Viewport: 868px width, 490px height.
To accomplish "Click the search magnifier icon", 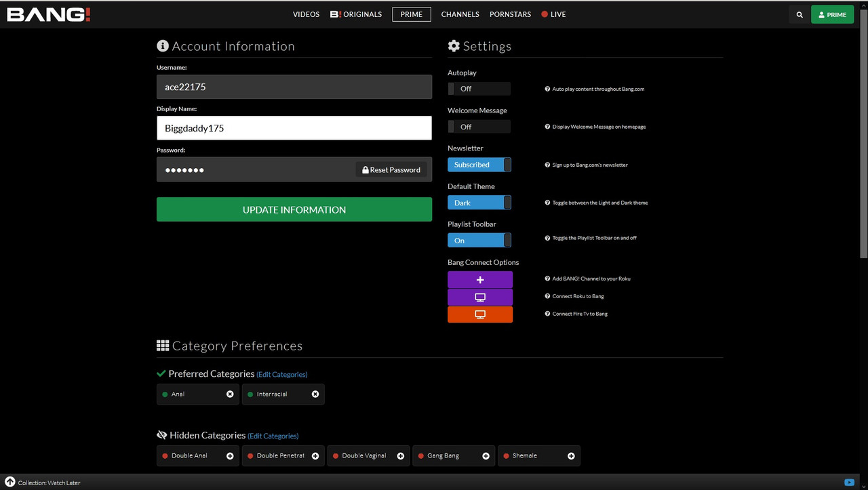I will click(800, 14).
